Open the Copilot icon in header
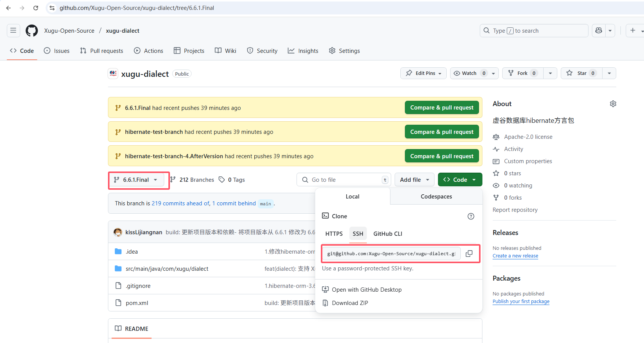Screen dimensions: 644x343 tap(599, 31)
